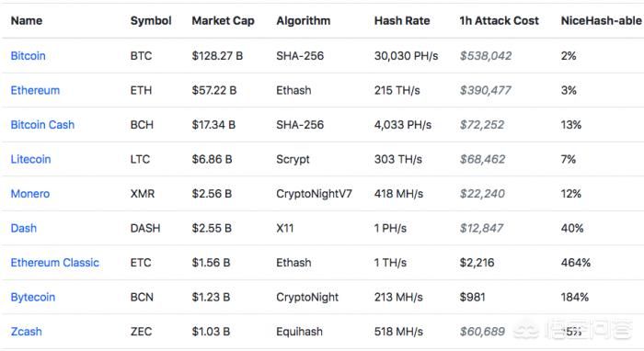This screenshot has height=351, width=644.
Task: Open the Bitcoin link
Action: pos(28,56)
